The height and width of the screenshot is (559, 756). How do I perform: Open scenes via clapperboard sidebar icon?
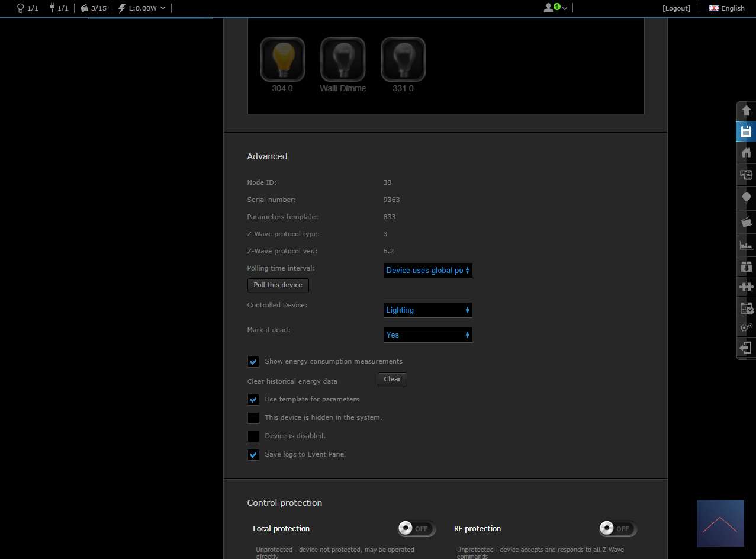[x=746, y=222]
